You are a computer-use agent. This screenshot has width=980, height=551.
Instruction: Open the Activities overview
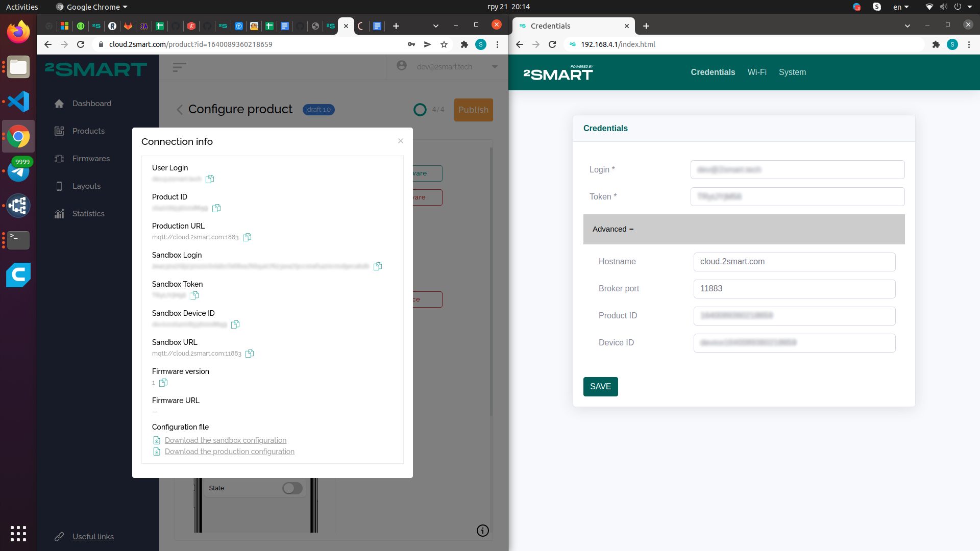point(22,7)
